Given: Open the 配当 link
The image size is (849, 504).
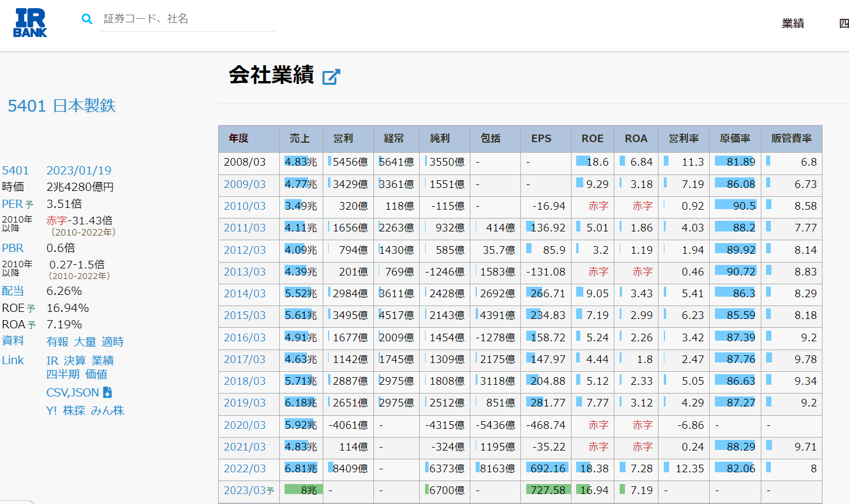Looking at the screenshot, I should tap(13, 291).
